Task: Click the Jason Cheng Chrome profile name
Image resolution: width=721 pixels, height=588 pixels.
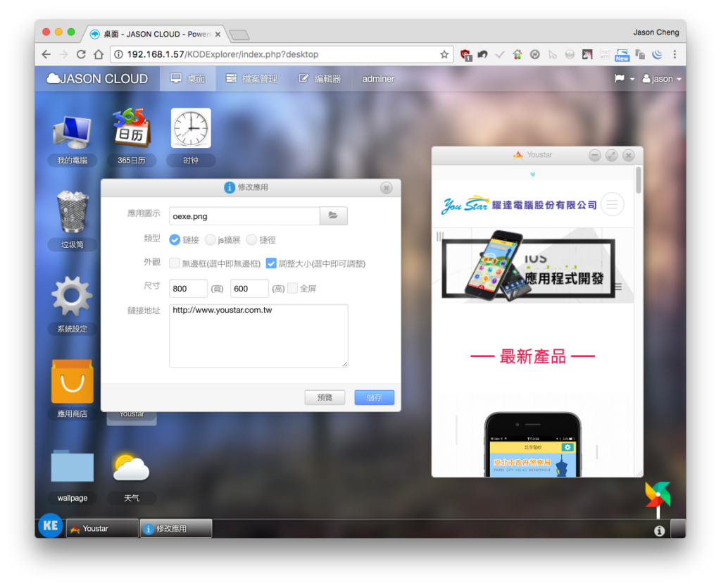Action: (x=656, y=32)
